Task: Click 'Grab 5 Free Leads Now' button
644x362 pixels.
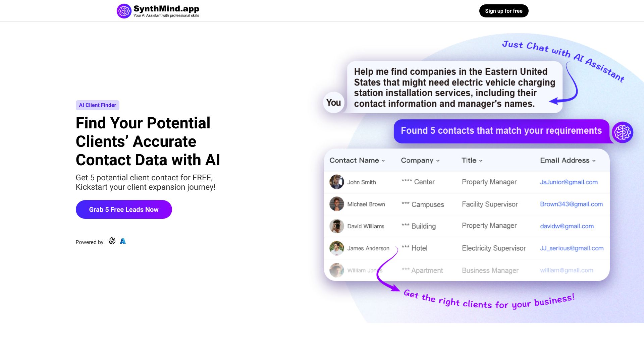Action: click(x=124, y=209)
